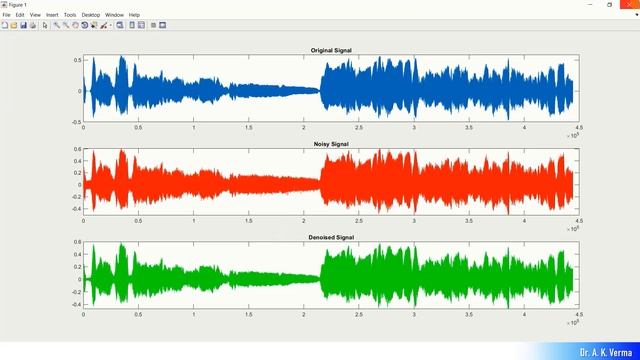The height and width of the screenshot is (360, 640).
Task: Click the Noisy Signal plot title
Action: pos(331,144)
